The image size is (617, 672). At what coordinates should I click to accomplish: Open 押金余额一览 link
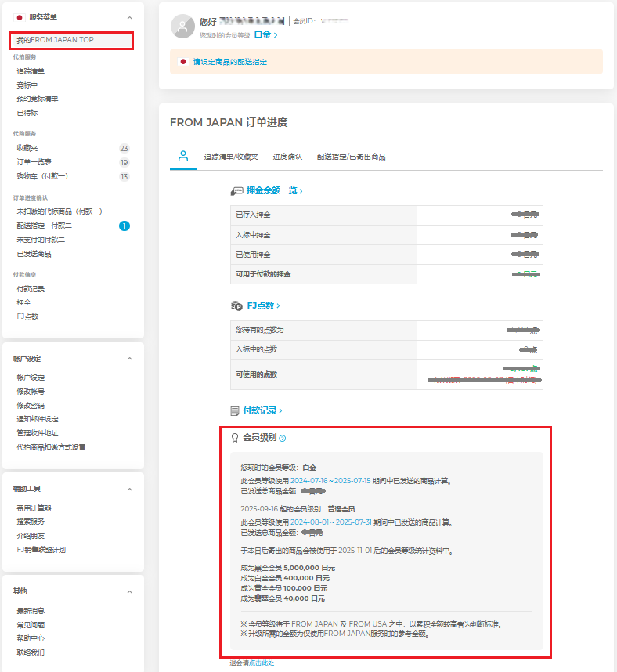pyautogui.click(x=274, y=191)
